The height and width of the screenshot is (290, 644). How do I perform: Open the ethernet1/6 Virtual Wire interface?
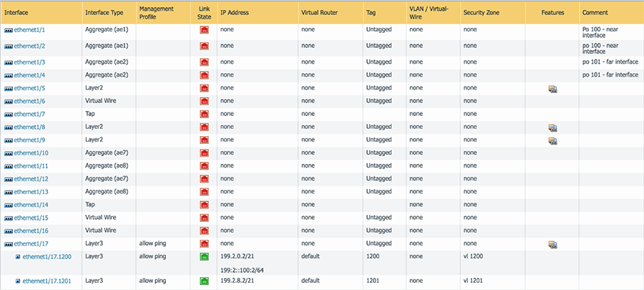(29, 101)
